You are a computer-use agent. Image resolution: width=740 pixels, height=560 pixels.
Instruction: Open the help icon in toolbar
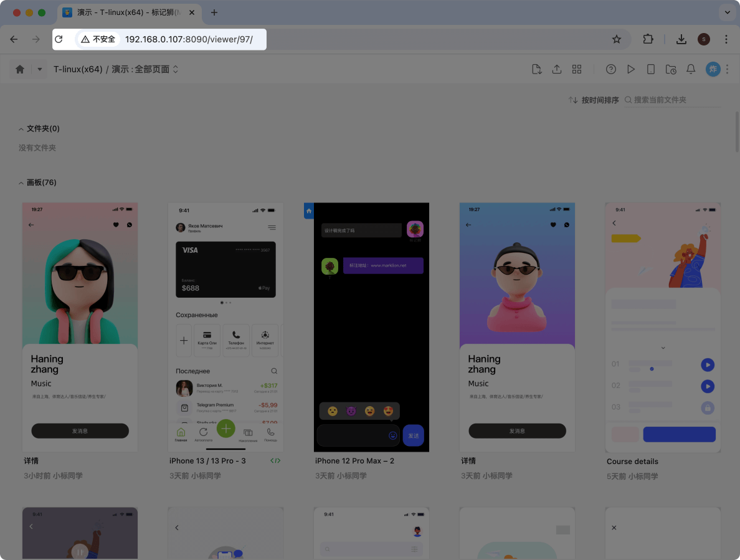tap(611, 69)
